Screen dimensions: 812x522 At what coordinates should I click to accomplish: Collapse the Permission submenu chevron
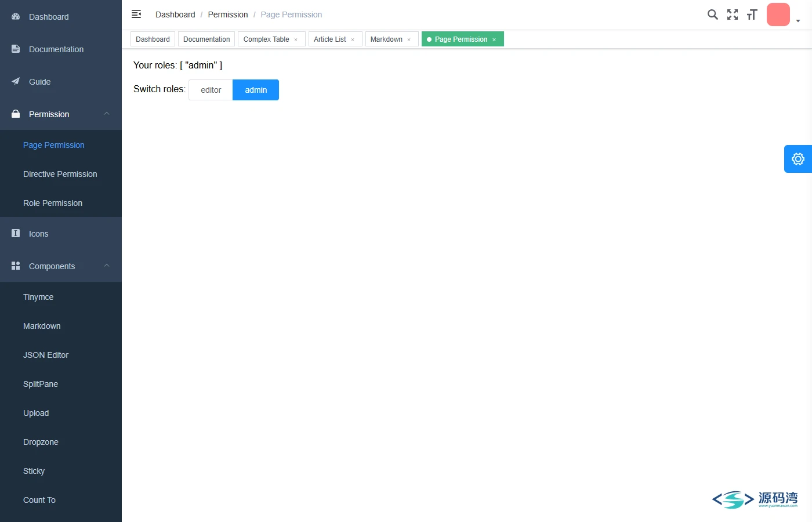click(107, 114)
